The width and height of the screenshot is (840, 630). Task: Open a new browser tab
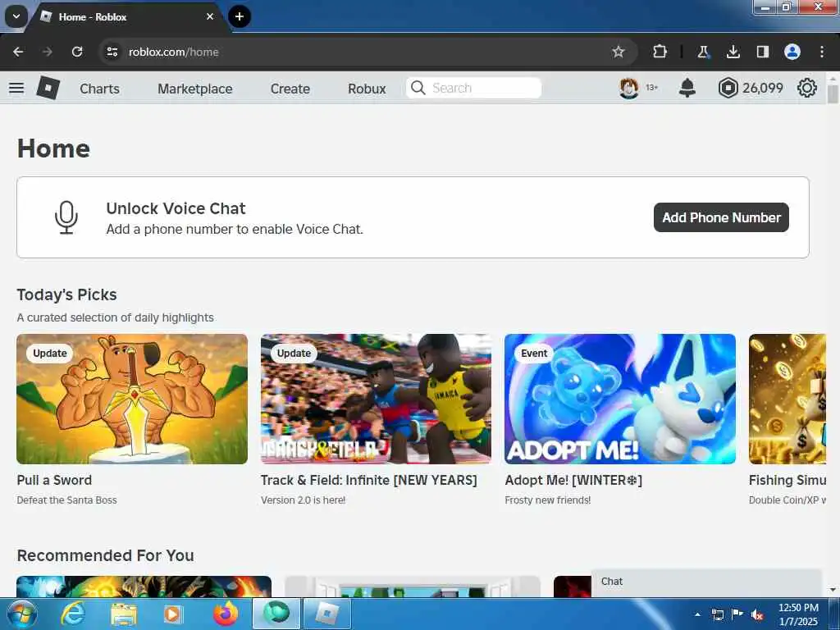coord(240,16)
